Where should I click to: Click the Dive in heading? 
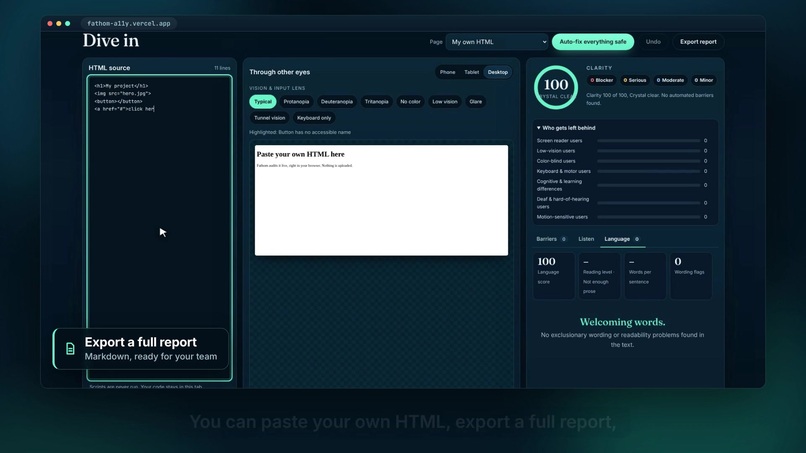(111, 41)
